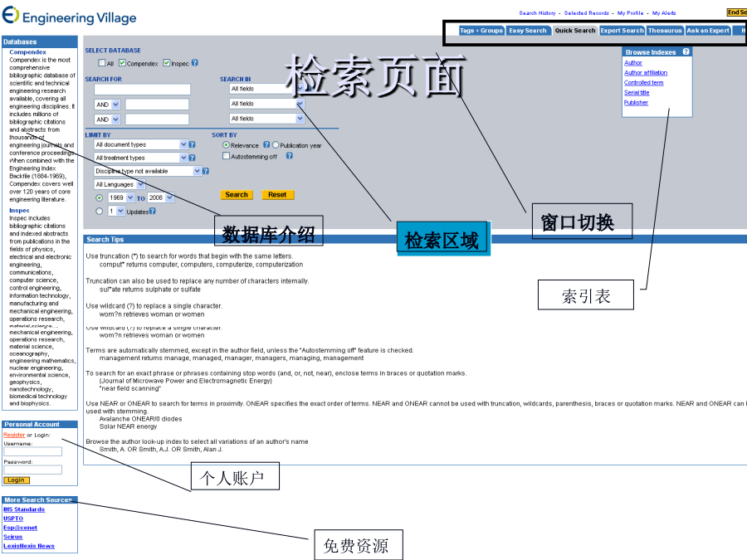Check the All databases checkbox
This screenshot has width=747, height=560.
102,63
